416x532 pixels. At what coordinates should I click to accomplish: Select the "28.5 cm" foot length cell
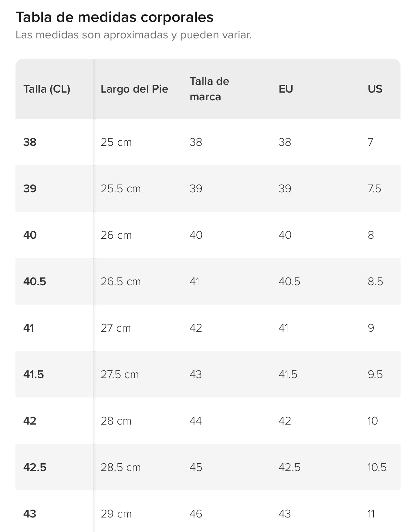(x=121, y=467)
